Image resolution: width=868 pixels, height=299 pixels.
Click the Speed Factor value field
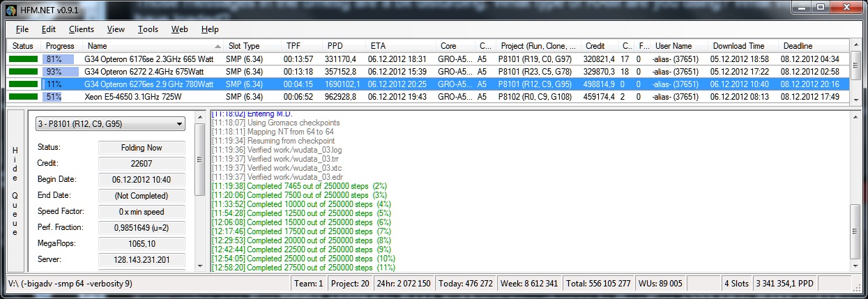(142, 211)
